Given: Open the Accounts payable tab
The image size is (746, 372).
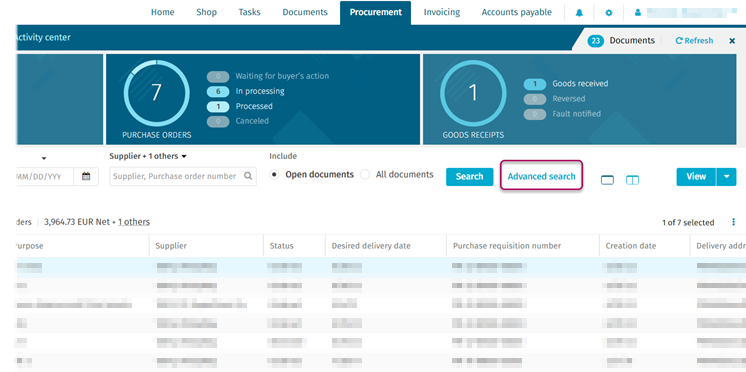Looking at the screenshot, I should click(x=517, y=12).
